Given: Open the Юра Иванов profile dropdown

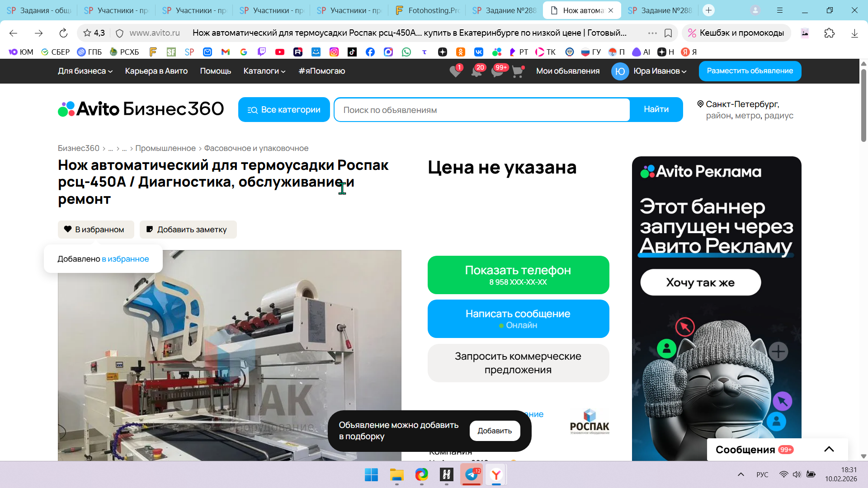Looking at the screenshot, I should click(x=660, y=71).
